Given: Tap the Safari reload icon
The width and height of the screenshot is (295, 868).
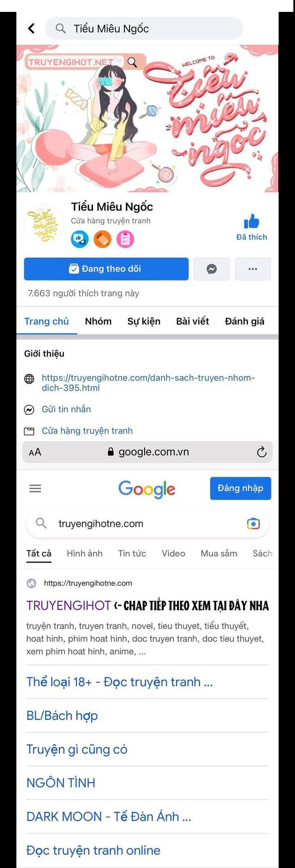Looking at the screenshot, I should point(261,452).
